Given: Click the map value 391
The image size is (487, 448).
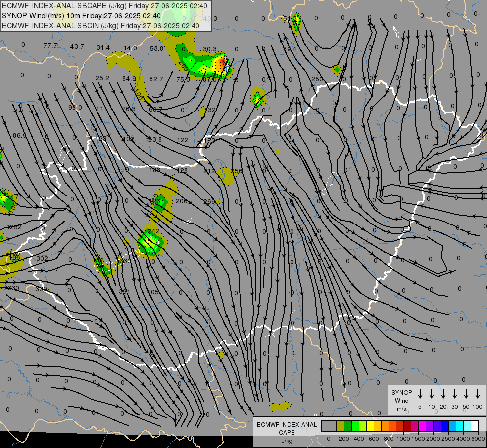Looking at the screenshot, I should coord(124,291).
